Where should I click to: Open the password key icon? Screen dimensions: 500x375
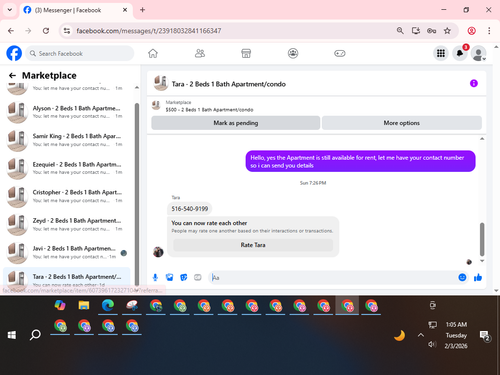pyautogui.click(x=432, y=31)
